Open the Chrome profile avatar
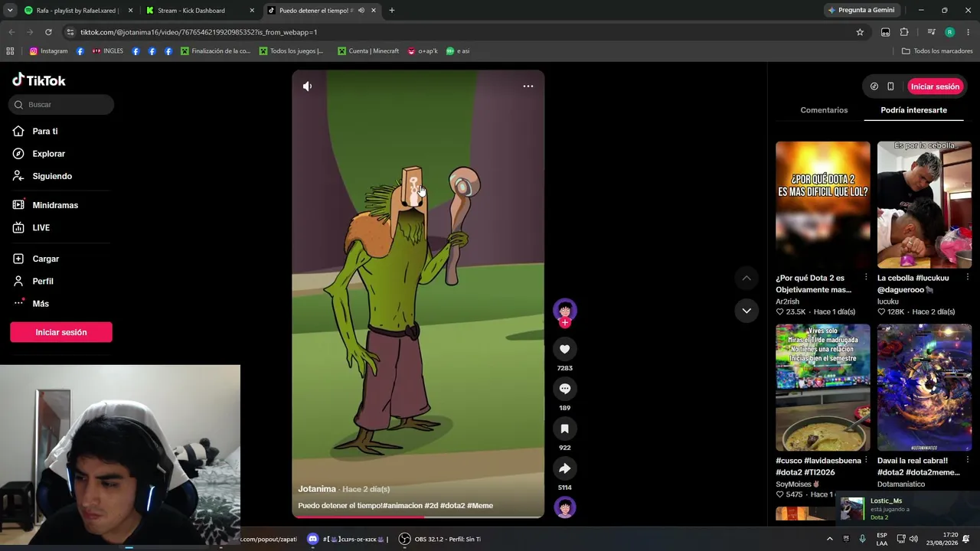The height and width of the screenshot is (551, 980). [949, 32]
